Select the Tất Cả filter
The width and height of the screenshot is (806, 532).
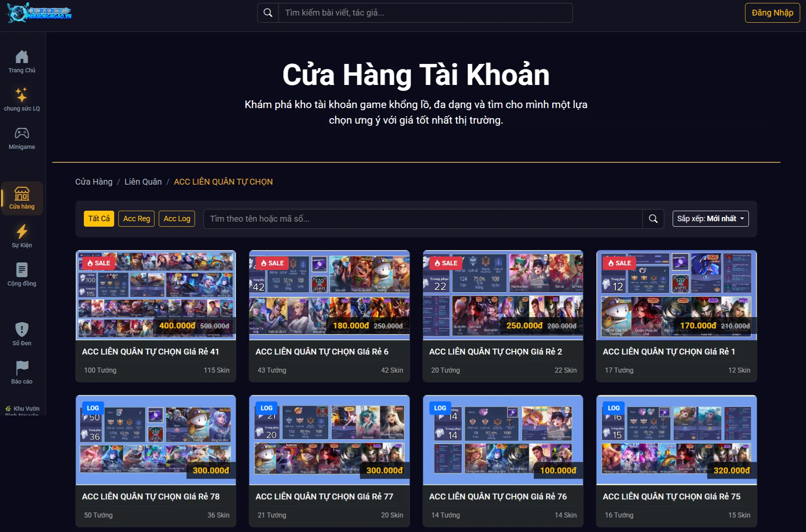pos(98,219)
